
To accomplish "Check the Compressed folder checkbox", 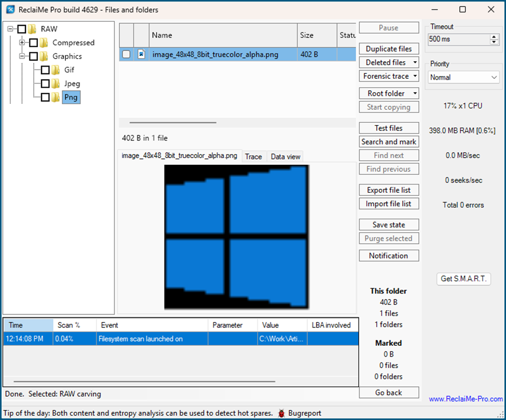I will [34, 43].
